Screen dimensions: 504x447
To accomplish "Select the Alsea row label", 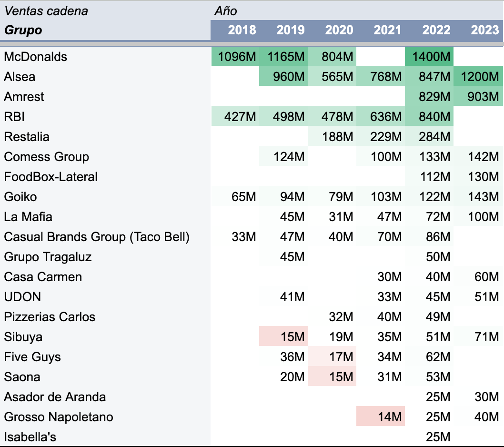I will (x=19, y=77).
